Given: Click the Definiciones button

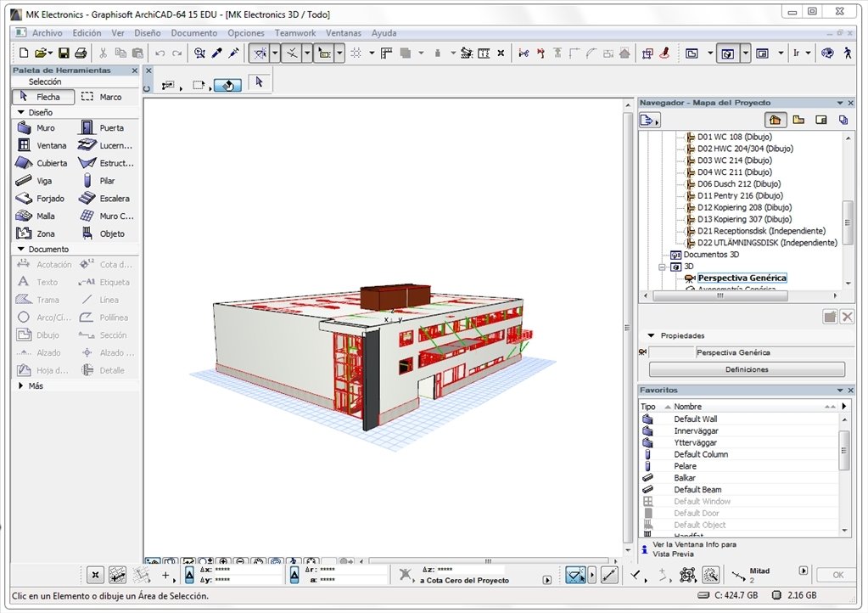Looking at the screenshot, I should pos(747,369).
